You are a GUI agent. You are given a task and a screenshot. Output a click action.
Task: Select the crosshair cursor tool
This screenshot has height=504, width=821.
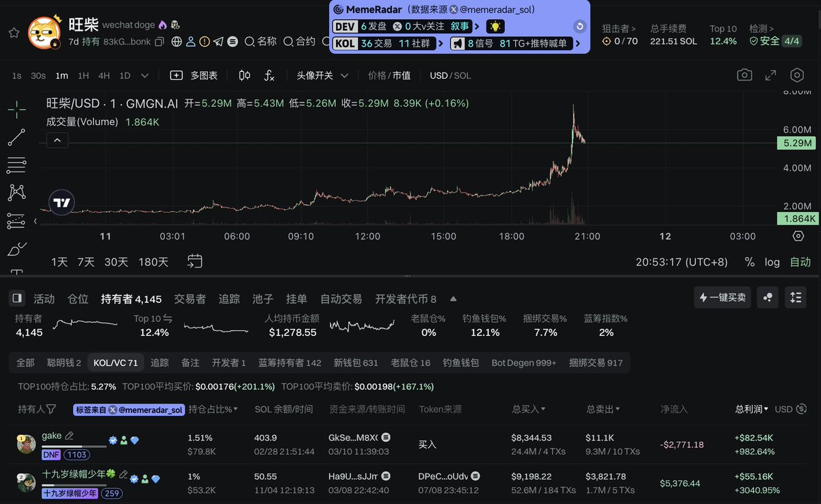coord(16,109)
